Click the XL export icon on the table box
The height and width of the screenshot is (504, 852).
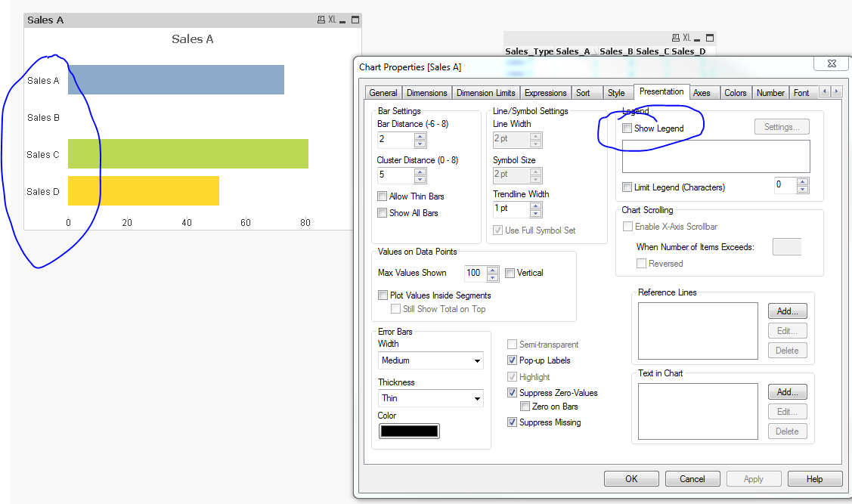[686, 38]
